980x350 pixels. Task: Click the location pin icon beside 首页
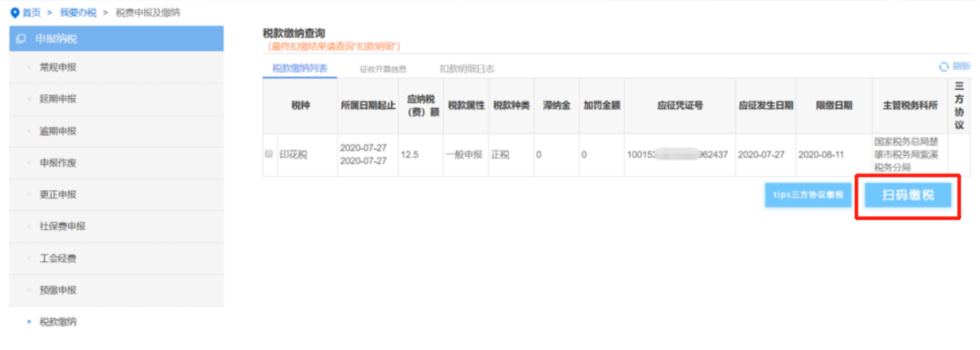point(15,13)
